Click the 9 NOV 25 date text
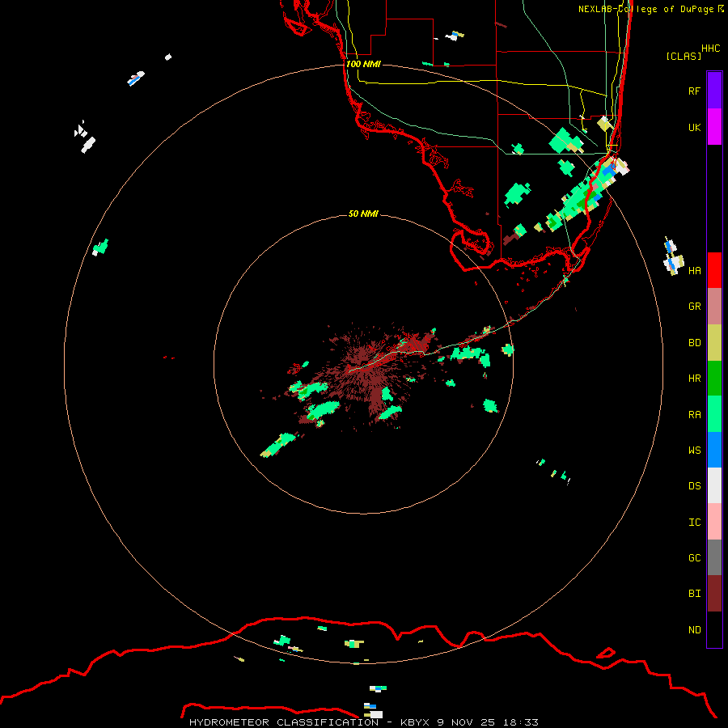 pos(467,722)
